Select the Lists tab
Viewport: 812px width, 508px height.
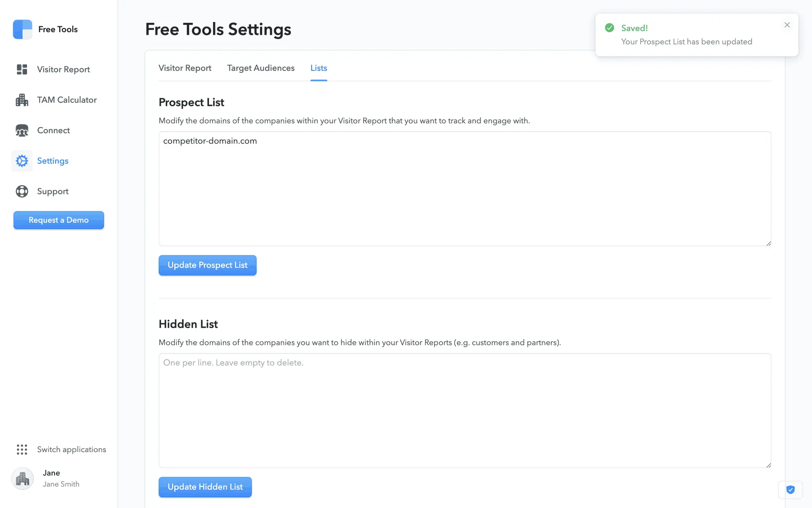pos(318,68)
